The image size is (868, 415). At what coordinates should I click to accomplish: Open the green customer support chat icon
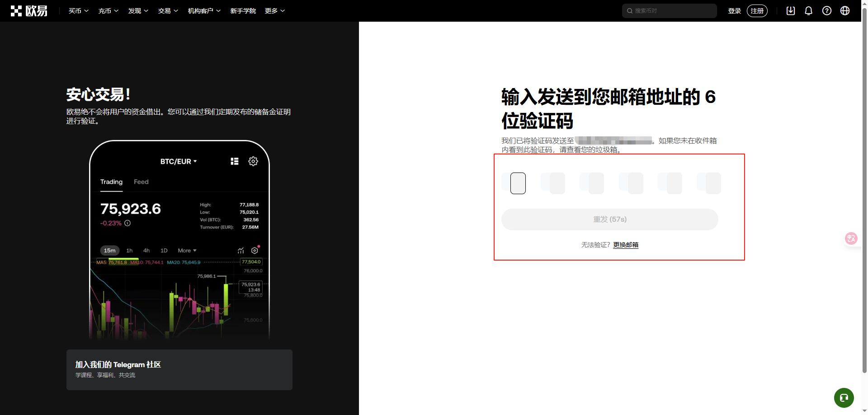pos(843,398)
